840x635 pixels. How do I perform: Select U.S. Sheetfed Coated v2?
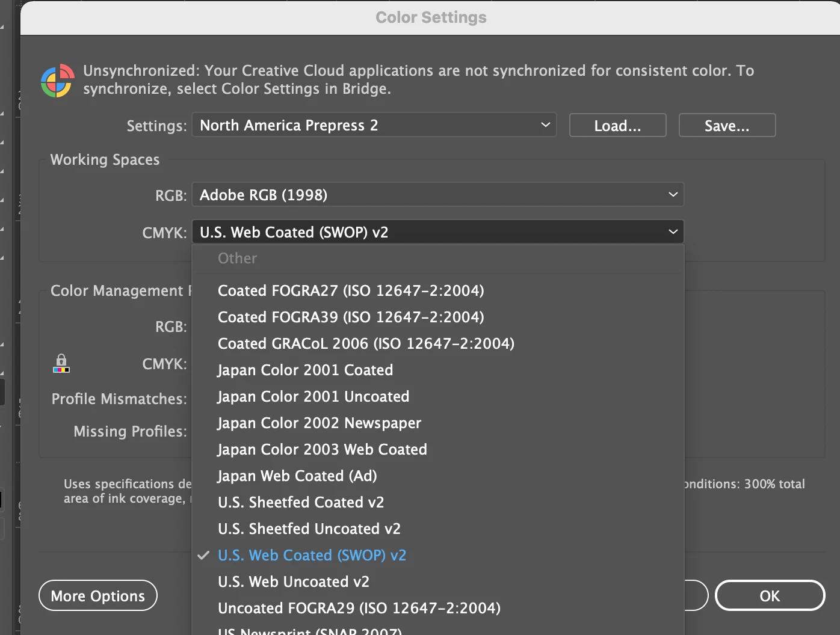pos(438,502)
